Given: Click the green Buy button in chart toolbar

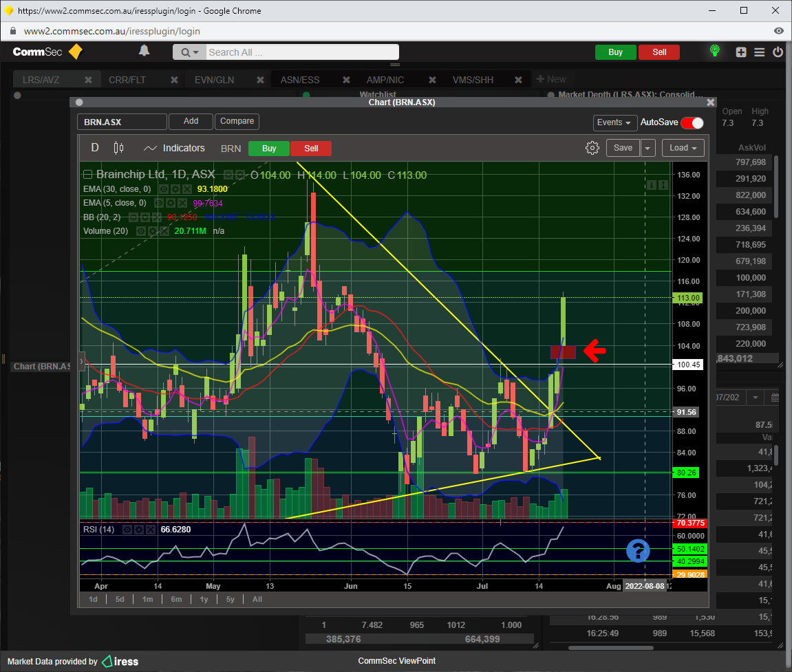Looking at the screenshot, I should click(269, 149).
